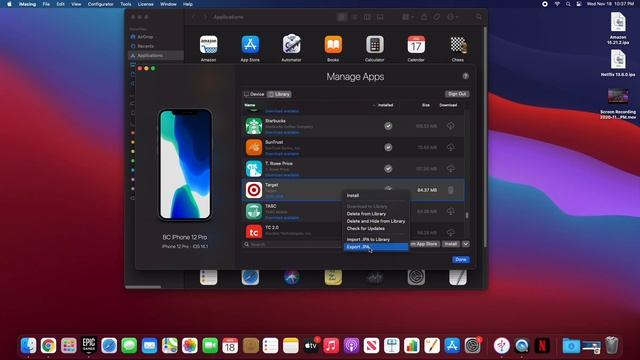
Task: Switch to the Library tab
Action: tap(280, 94)
